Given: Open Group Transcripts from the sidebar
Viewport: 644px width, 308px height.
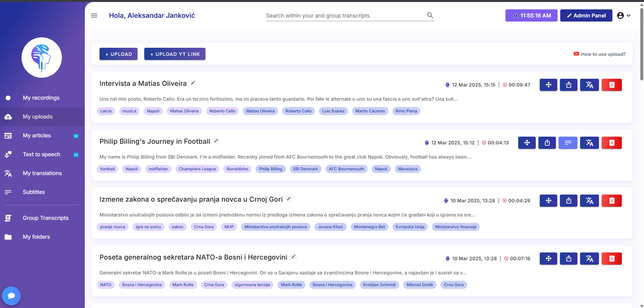Looking at the screenshot, I should tap(45, 218).
